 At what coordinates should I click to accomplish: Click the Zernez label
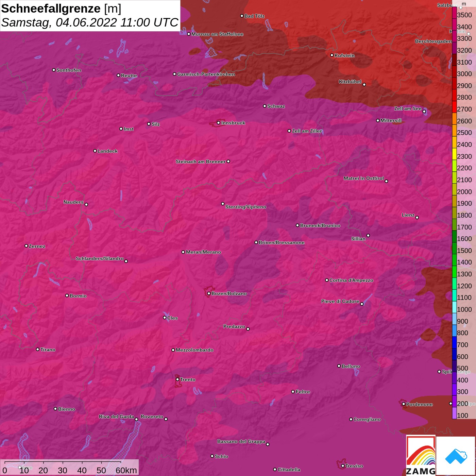coord(37,246)
